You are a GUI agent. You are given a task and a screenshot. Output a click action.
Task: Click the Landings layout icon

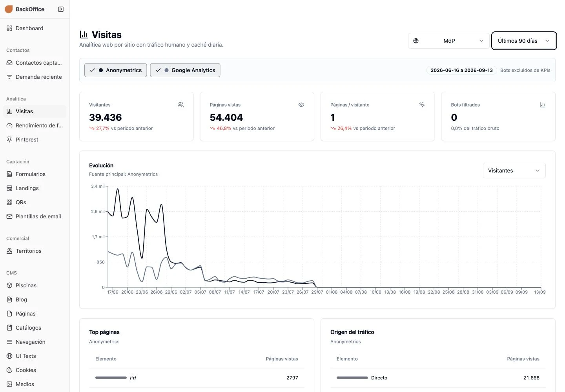pos(9,188)
